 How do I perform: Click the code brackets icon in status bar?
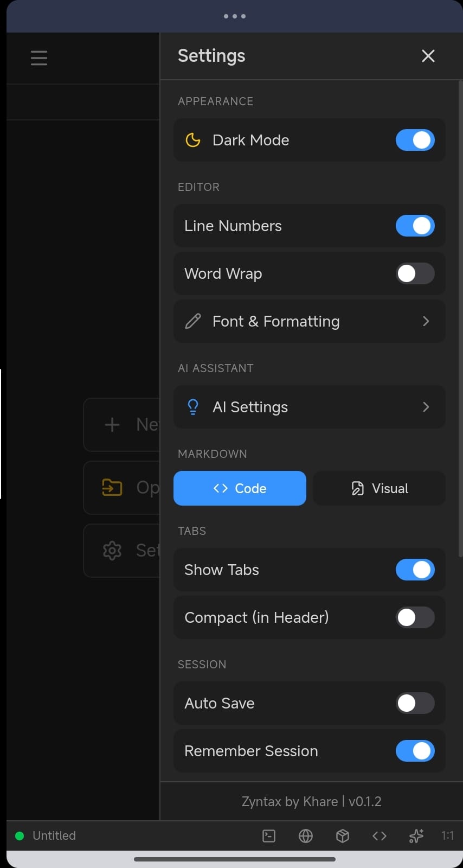tap(379, 836)
